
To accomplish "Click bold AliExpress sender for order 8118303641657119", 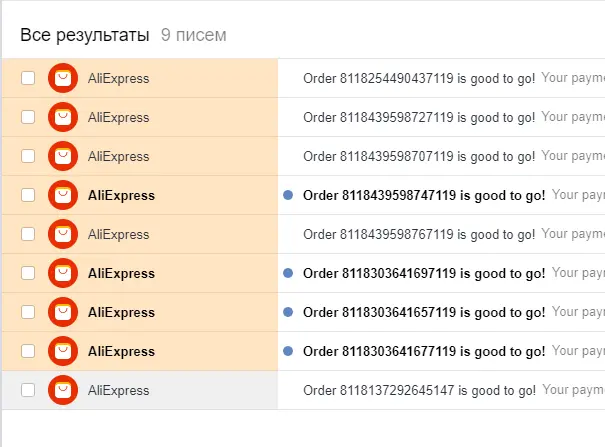I will tap(121, 312).
